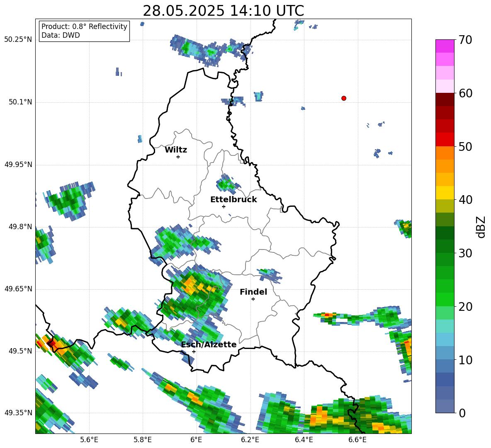Image resolution: width=491 pixels, height=448 pixels.
Task: Click the title 28.05.2025 14:10 UTC
Action: [x=223, y=11]
